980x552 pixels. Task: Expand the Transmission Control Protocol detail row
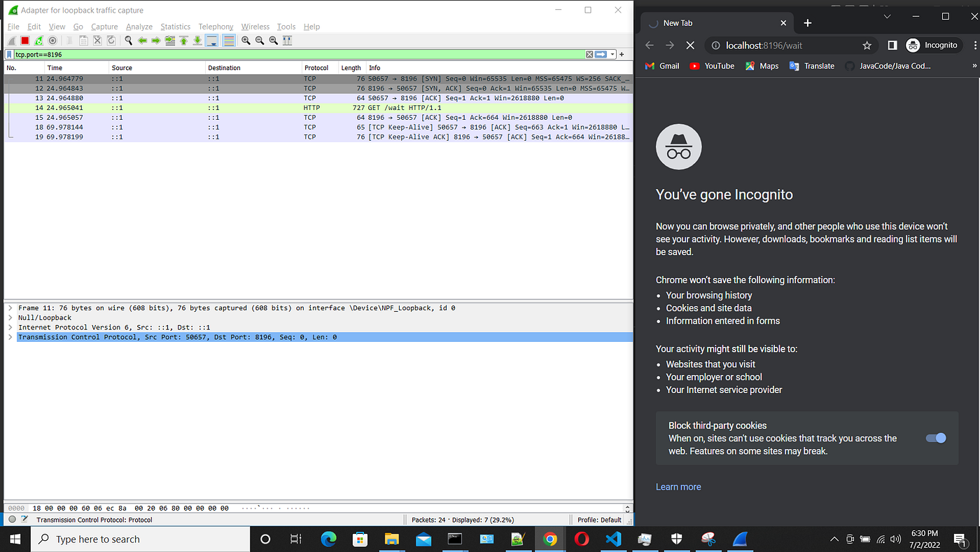(x=10, y=336)
